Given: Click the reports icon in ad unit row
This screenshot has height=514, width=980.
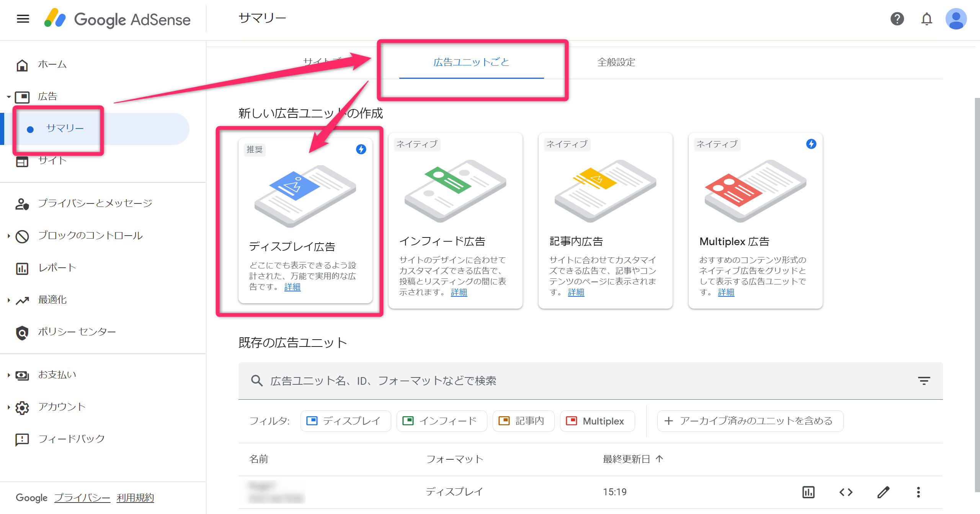Looking at the screenshot, I should coord(808,492).
